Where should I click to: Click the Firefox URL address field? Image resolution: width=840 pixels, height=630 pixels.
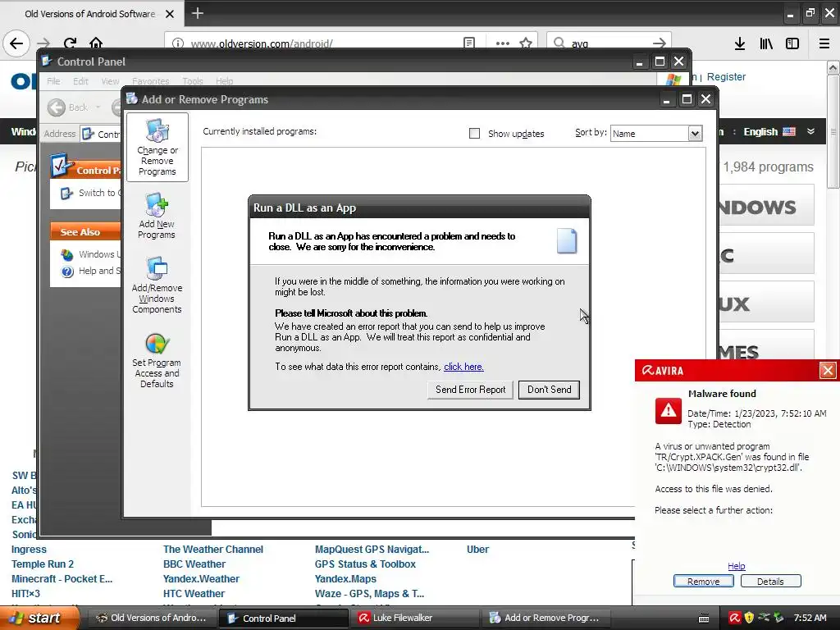point(322,43)
